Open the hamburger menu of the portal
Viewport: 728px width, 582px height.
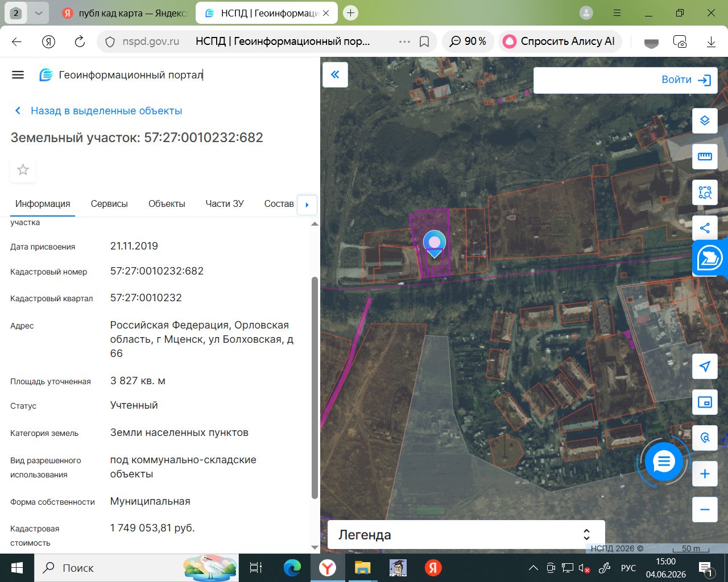pos(18,74)
